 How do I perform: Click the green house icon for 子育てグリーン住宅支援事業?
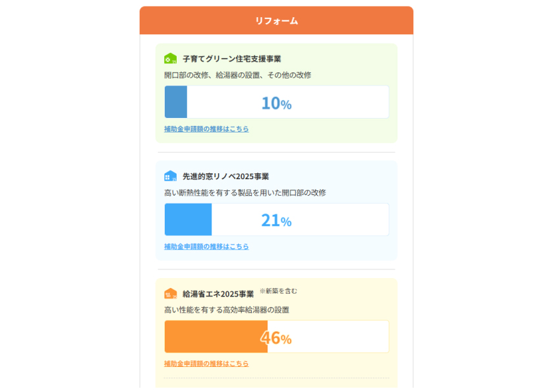170,59
